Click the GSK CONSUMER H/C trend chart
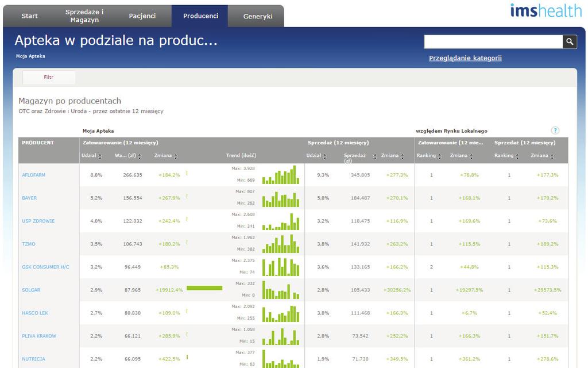The image size is (588, 368). click(x=281, y=267)
